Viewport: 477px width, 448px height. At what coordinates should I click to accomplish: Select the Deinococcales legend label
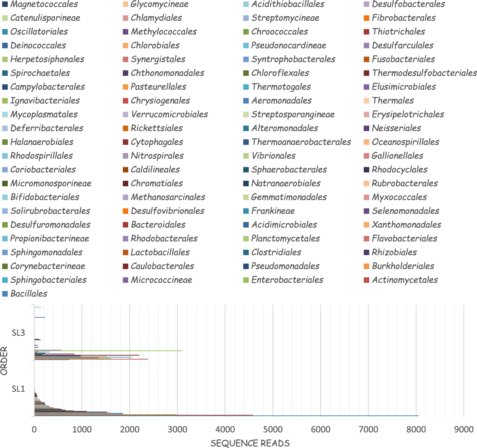coord(38,45)
